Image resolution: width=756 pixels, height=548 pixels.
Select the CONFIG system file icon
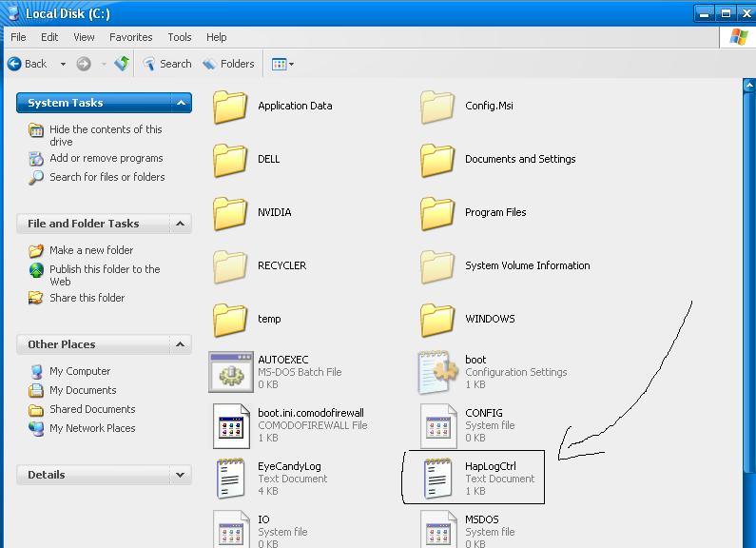438,426
